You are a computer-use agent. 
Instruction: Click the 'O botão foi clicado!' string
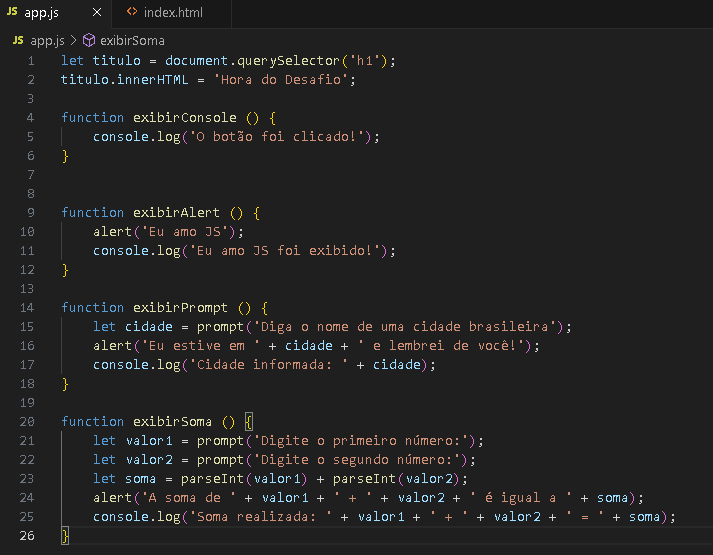pyautogui.click(x=276, y=137)
